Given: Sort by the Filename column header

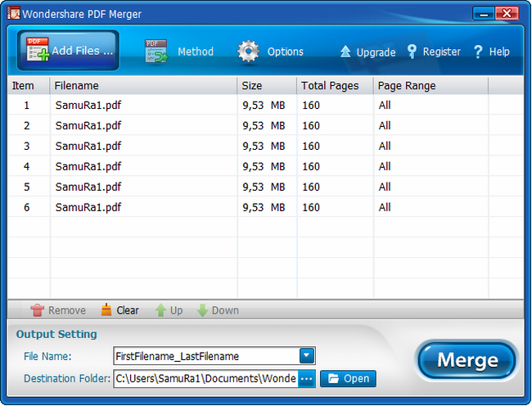Looking at the screenshot, I should point(143,85).
